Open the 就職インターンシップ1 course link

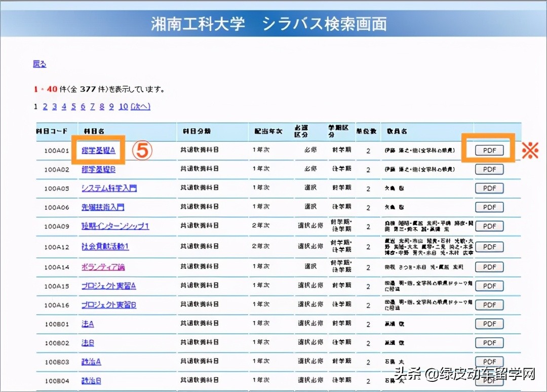click(114, 226)
